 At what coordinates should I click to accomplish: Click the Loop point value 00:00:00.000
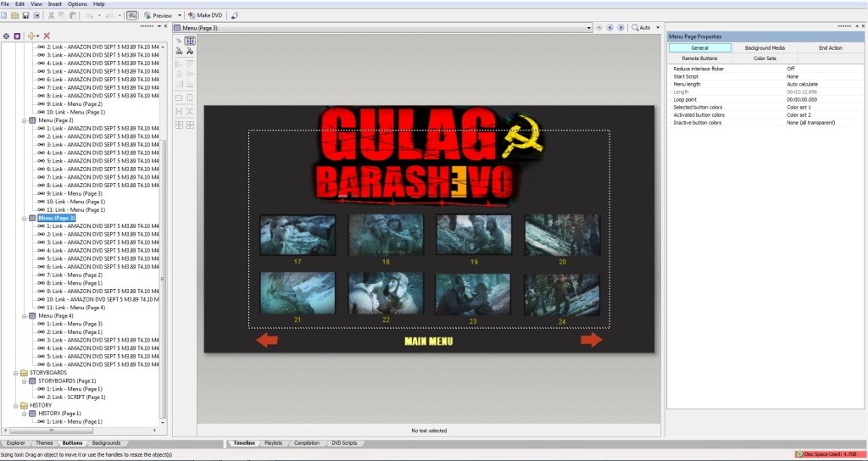coord(802,100)
